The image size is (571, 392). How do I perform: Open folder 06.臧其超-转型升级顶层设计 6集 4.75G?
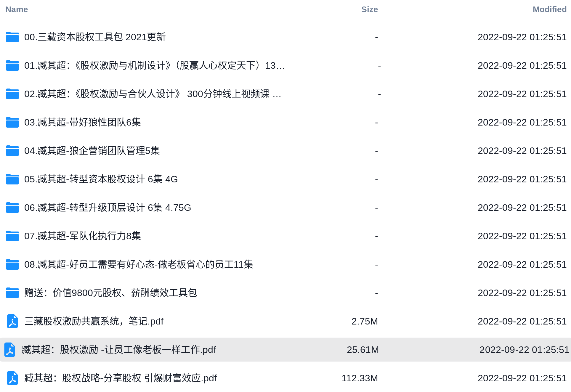point(108,208)
